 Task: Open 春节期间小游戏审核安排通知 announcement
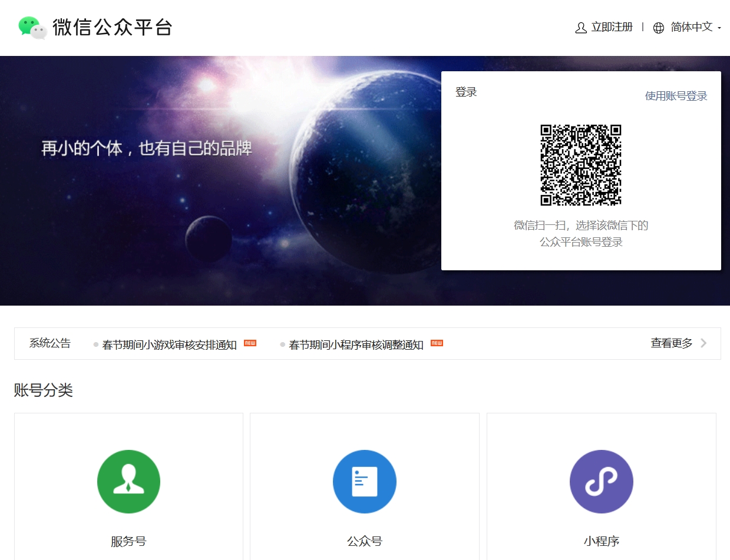coord(171,344)
